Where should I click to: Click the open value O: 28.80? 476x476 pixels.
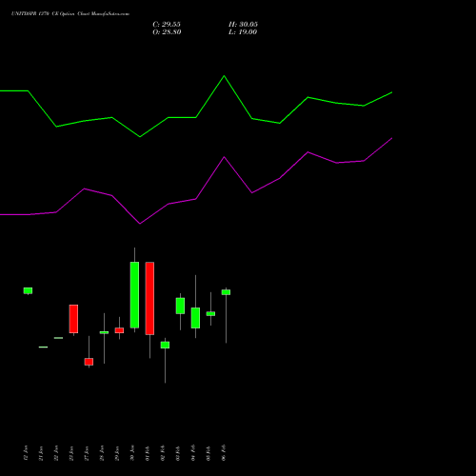point(167,32)
